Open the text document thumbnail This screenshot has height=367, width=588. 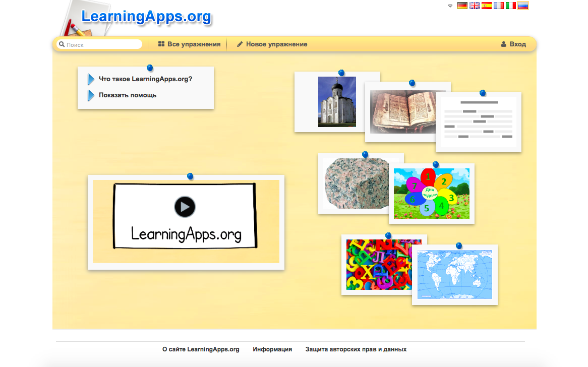(479, 122)
